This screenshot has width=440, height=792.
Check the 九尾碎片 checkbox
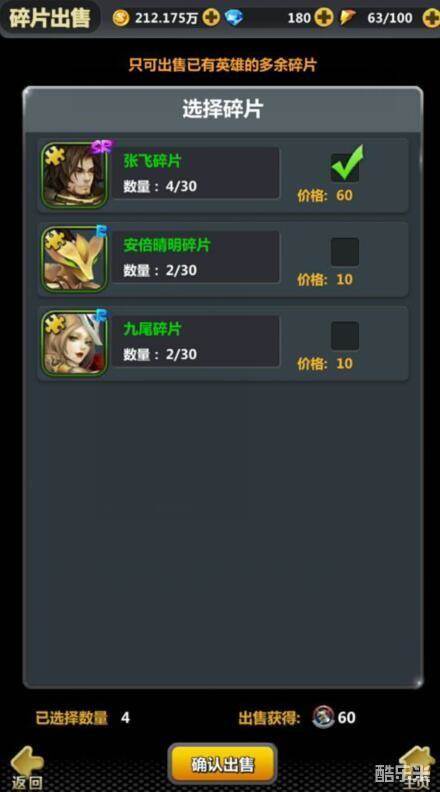click(x=345, y=336)
